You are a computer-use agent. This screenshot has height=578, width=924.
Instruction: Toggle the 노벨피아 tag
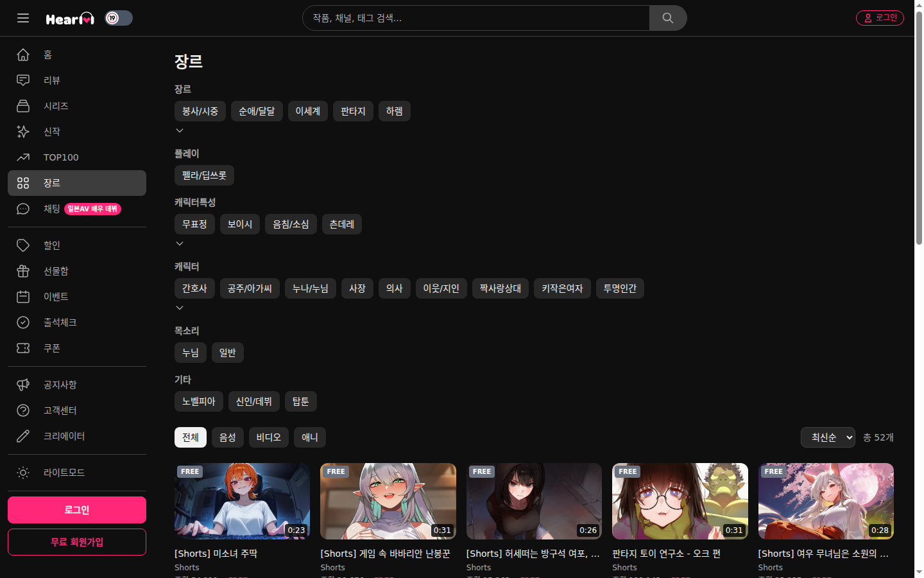pyautogui.click(x=199, y=401)
